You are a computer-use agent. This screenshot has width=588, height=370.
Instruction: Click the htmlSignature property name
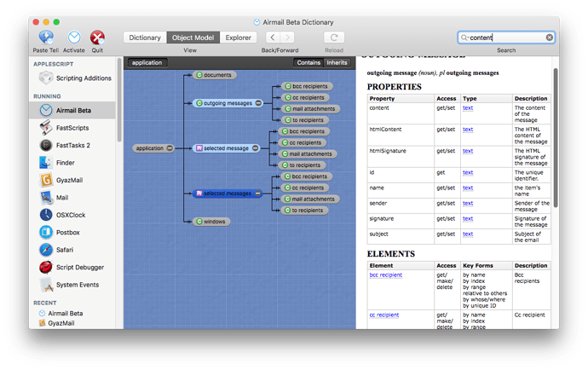[x=388, y=151]
